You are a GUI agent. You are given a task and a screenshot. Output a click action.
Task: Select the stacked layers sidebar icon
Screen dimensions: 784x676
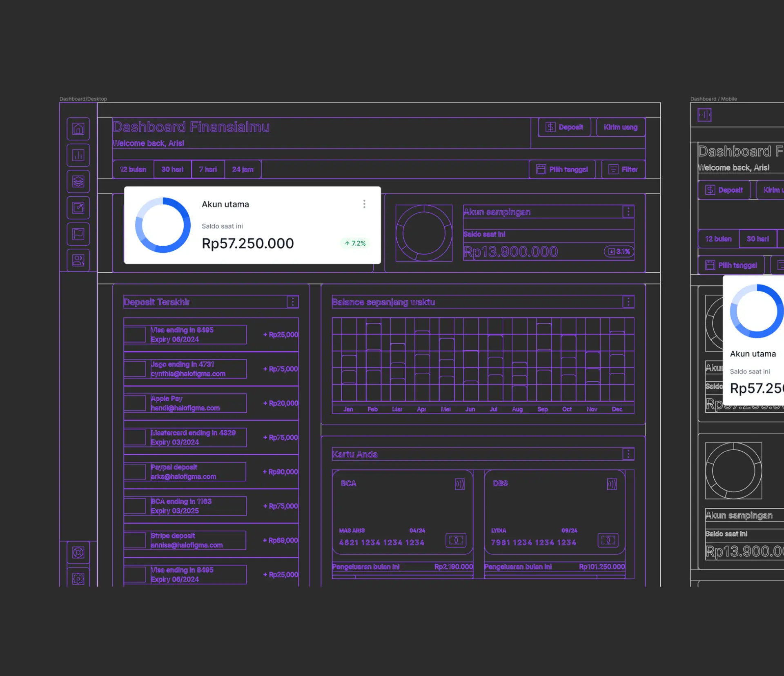(x=78, y=181)
